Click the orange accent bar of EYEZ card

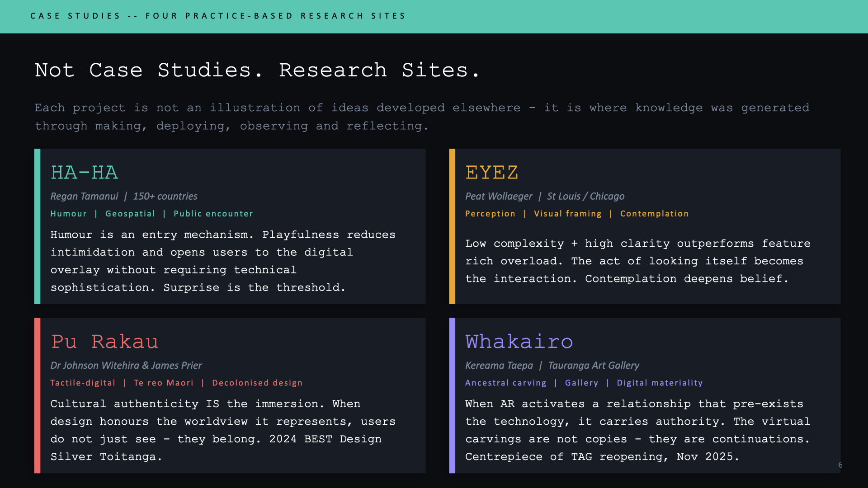(x=452, y=226)
